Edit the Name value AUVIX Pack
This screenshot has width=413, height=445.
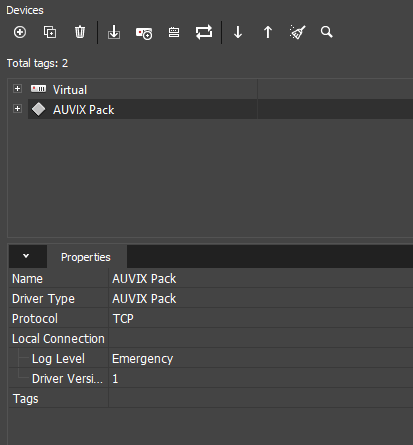[261, 279]
